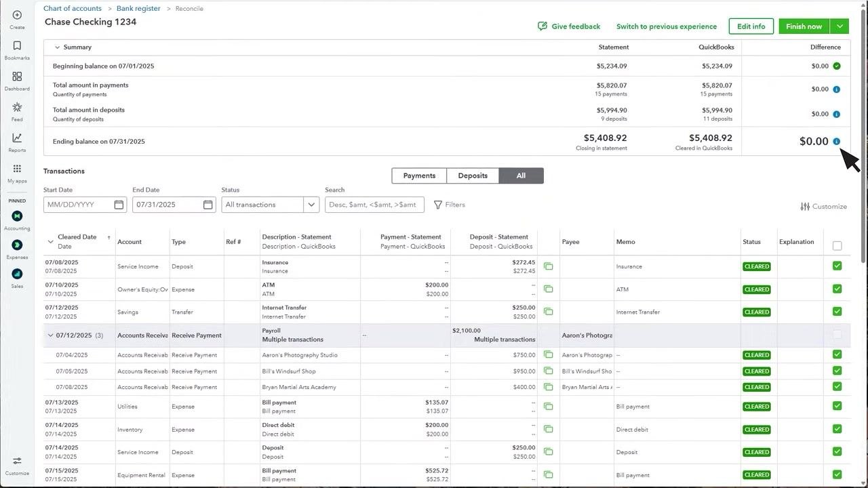Open match icon for Insurance deposit row
The image size is (868, 488).
tap(548, 266)
